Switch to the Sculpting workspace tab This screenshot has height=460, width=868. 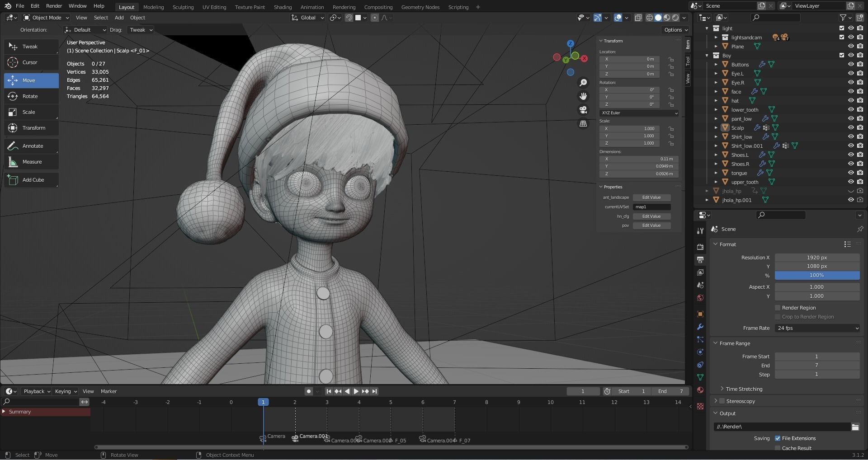(x=183, y=7)
